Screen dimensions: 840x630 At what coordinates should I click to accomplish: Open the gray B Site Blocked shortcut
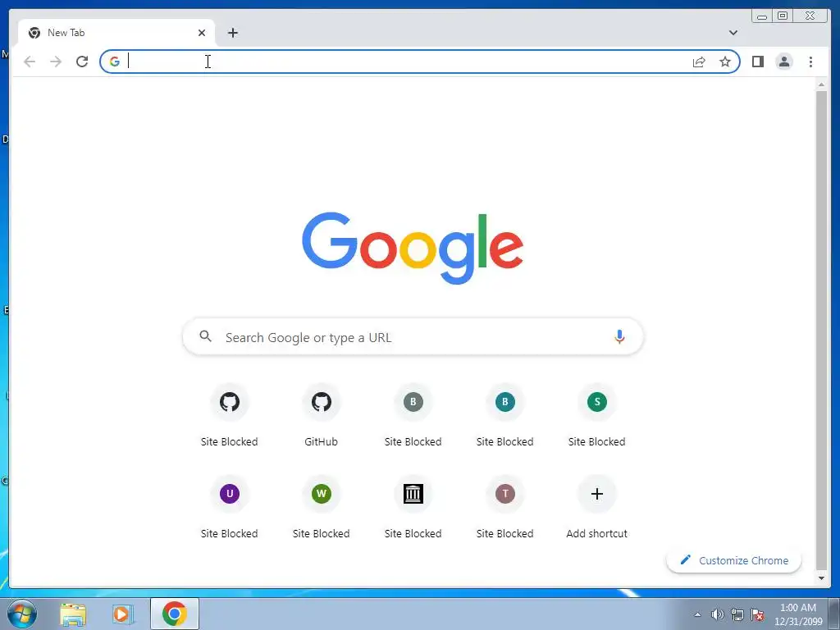point(413,415)
